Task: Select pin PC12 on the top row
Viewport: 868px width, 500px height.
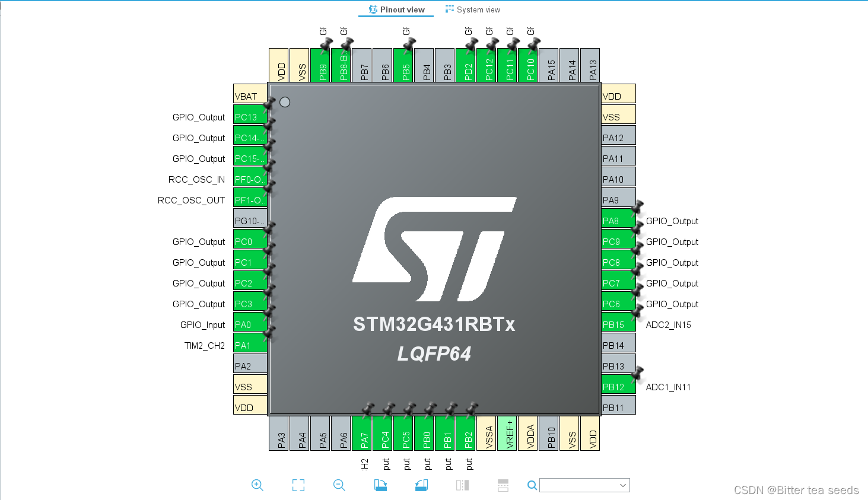Action: 487,65
